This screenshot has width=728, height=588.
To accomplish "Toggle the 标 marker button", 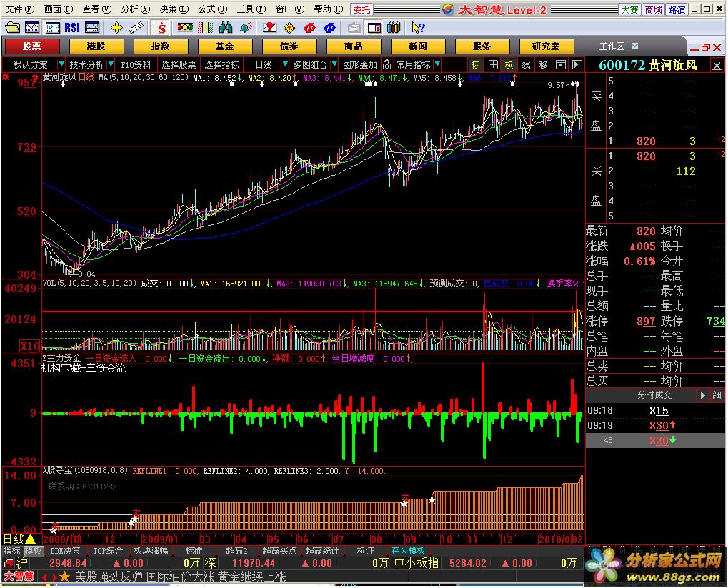I will [475, 64].
